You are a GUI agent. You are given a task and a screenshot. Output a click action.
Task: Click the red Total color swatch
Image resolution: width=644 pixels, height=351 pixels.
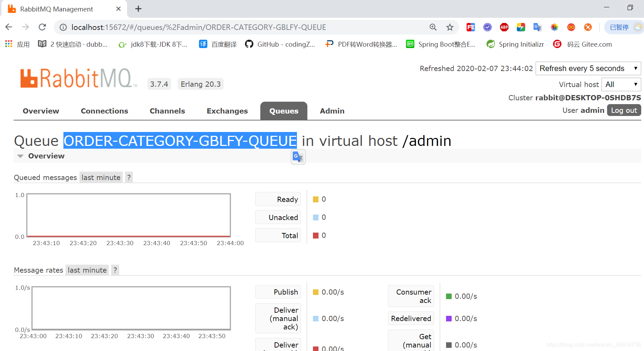click(x=316, y=235)
